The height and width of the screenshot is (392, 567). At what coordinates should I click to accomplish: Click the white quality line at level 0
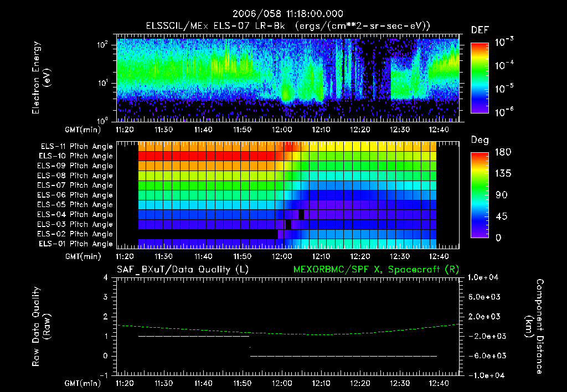point(343,356)
